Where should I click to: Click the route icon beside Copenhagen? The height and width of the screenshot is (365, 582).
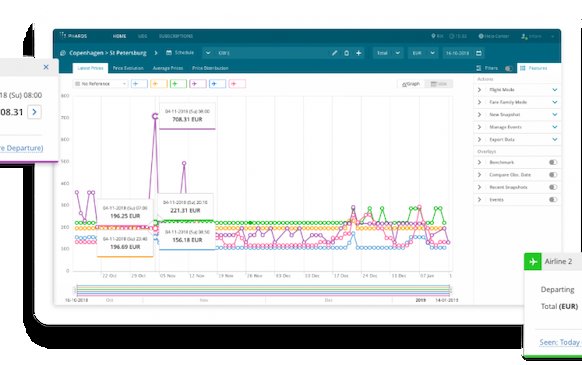point(63,53)
